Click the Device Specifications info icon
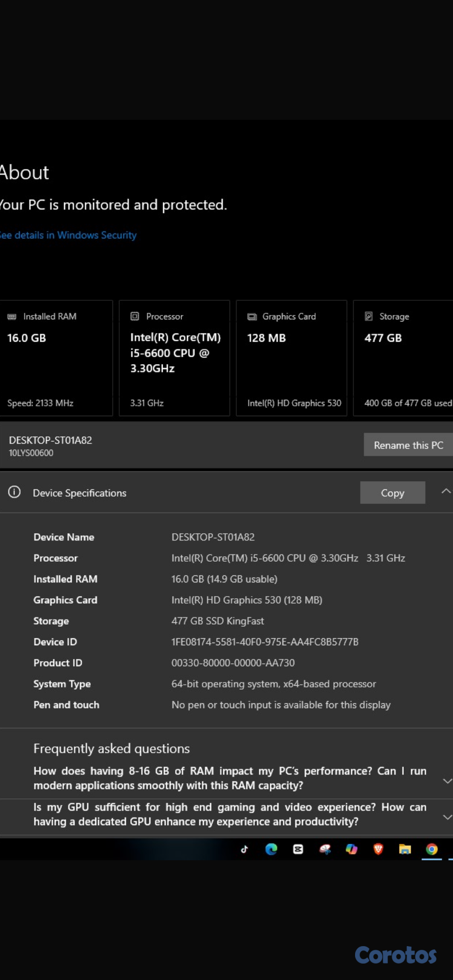The image size is (453, 980). 14,492
